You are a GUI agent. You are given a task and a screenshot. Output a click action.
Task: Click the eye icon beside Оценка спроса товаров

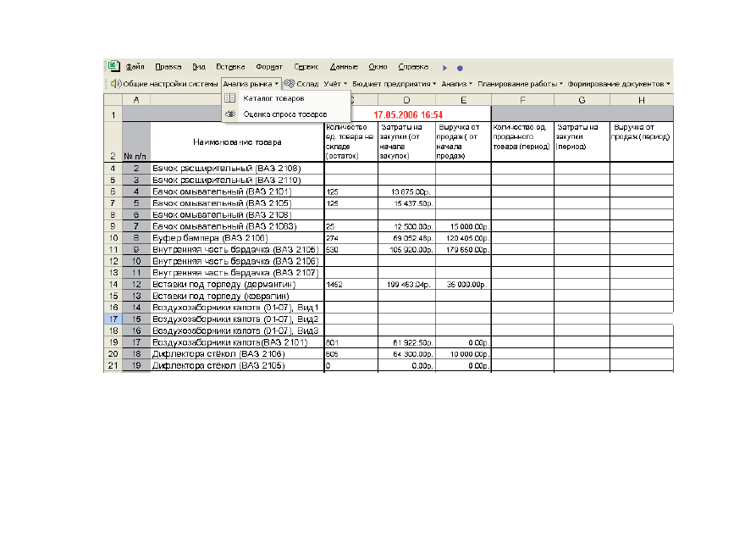pos(230,114)
